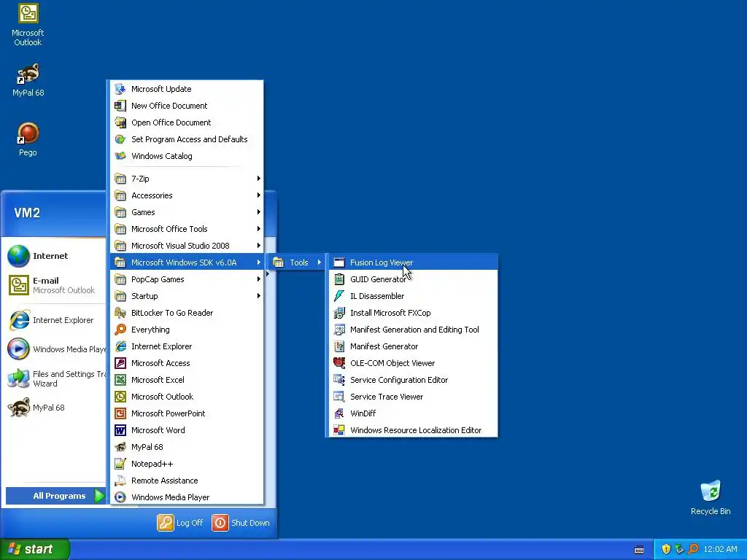Click the security shield tray icon

pos(666,549)
